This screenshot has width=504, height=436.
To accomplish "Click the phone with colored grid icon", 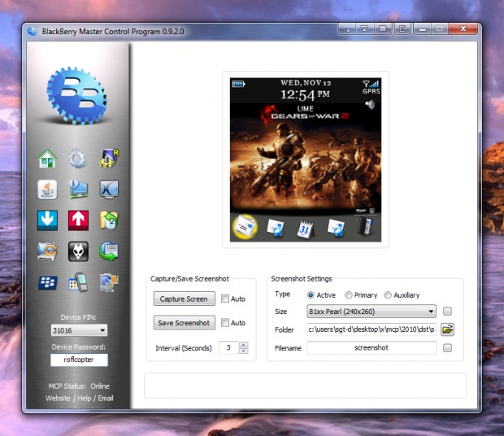I will tap(78, 282).
